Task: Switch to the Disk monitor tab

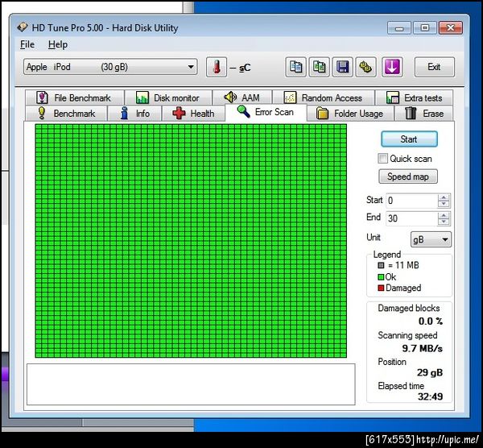Action: 168,97
